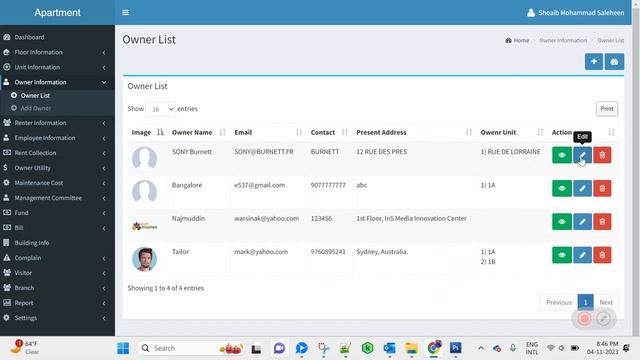Delete the Bangalore owner row
Image resolution: width=640 pixels, height=360 pixels.
pyautogui.click(x=602, y=189)
